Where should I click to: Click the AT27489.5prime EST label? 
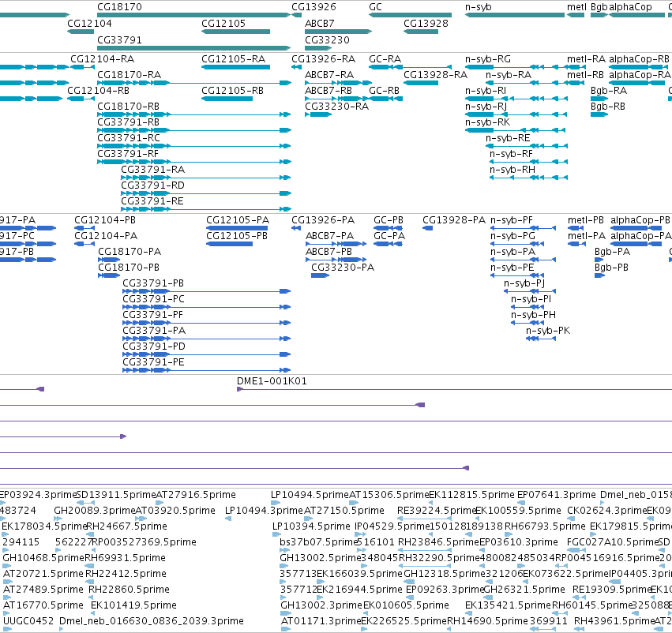(x=43, y=590)
